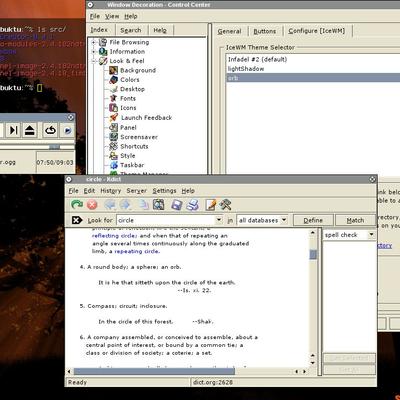Click the green reload arrow in Kdict toolbar

tap(77, 204)
